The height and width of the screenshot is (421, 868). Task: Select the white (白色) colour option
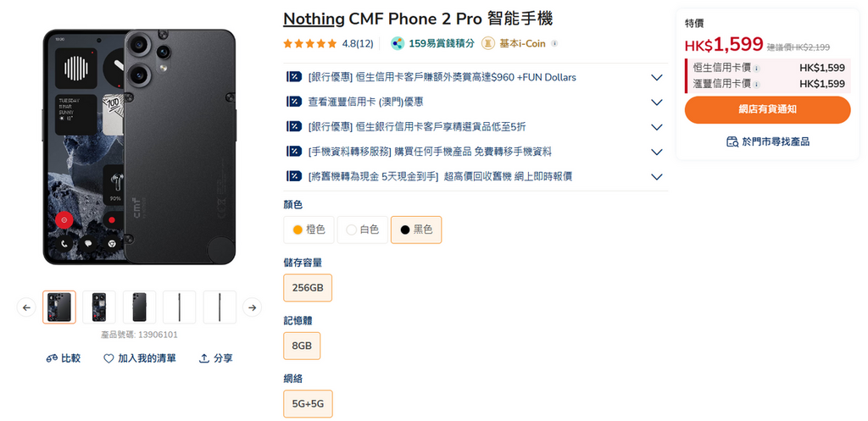(x=363, y=230)
